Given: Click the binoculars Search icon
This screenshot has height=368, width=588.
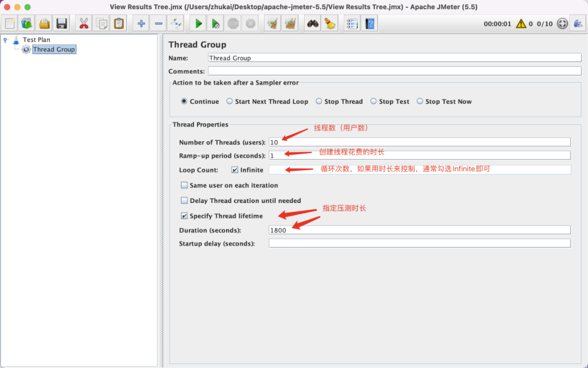Looking at the screenshot, I should coord(312,23).
